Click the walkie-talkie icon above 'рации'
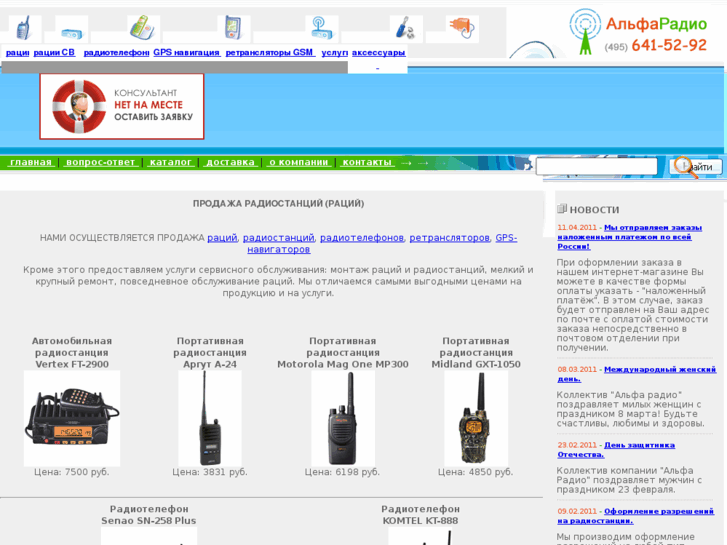Image resolution: width=727 pixels, height=545 pixels. click(23, 28)
